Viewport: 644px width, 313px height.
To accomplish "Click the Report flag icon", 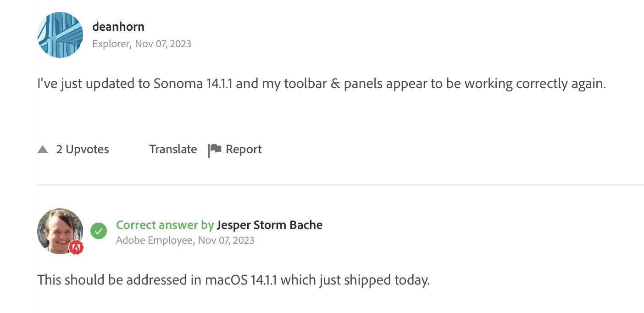I will coord(215,150).
